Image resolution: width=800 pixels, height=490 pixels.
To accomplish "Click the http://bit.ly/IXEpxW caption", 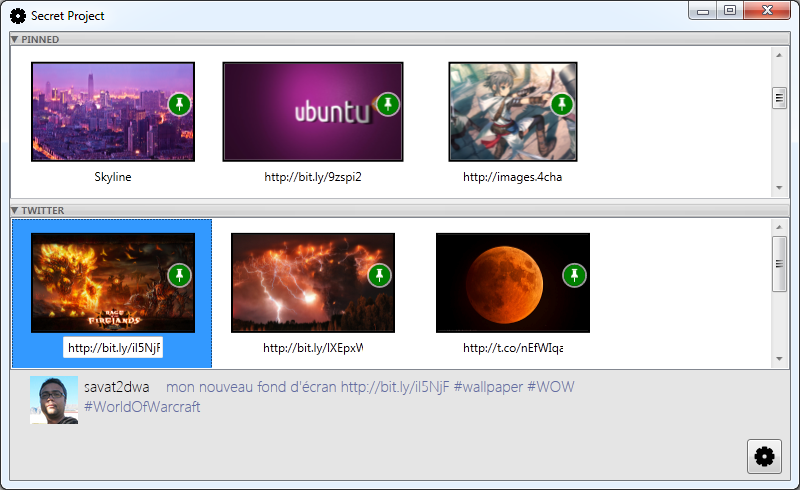I will pos(313,348).
